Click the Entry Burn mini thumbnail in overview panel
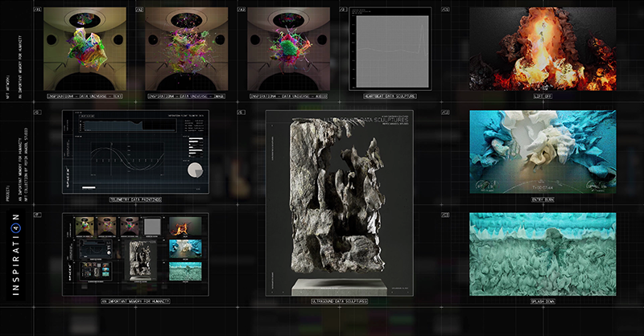The image size is (644, 336). (x=185, y=248)
